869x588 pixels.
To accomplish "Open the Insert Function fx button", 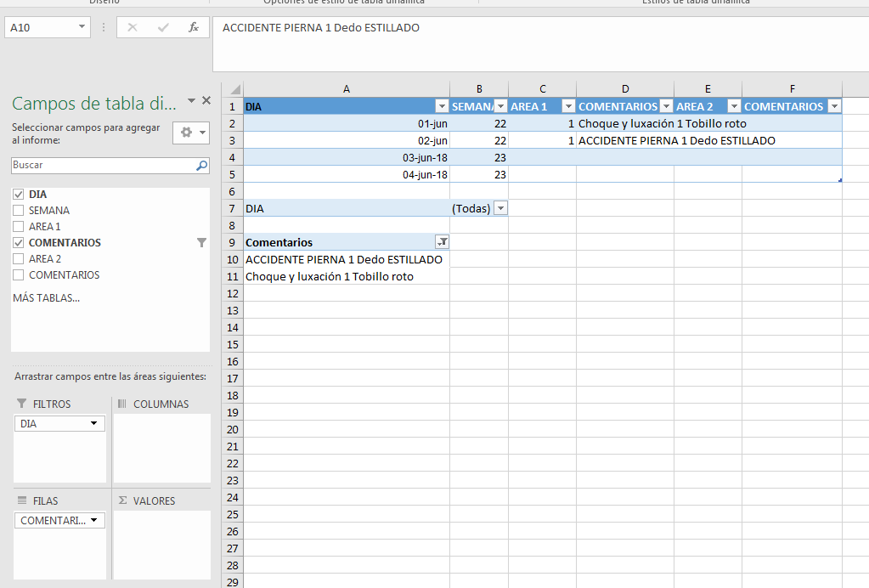I will coord(193,27).
